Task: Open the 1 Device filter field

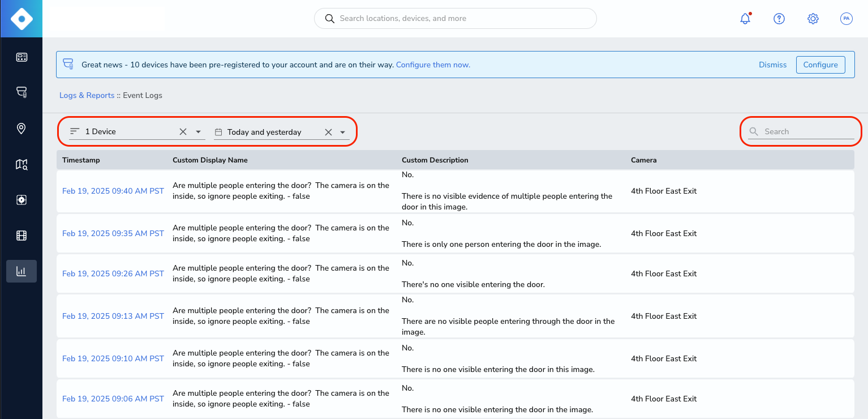Action: tap(136, 131)
